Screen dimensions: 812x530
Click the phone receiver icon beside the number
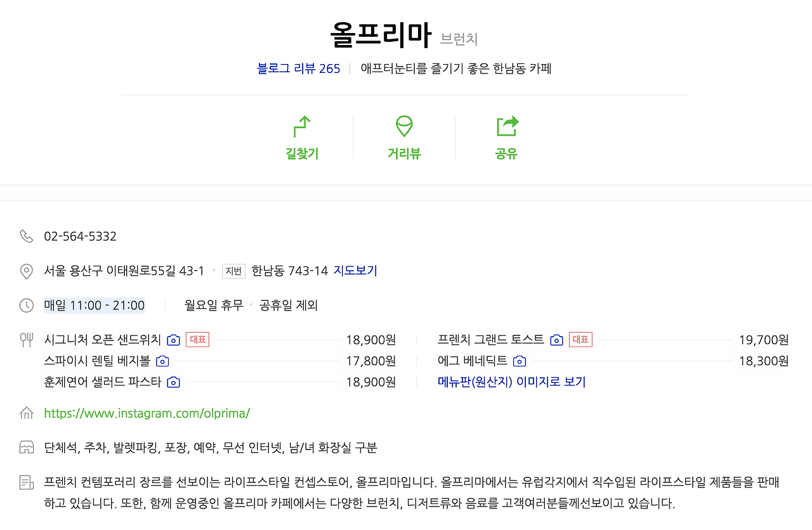[x=26, y=235]
